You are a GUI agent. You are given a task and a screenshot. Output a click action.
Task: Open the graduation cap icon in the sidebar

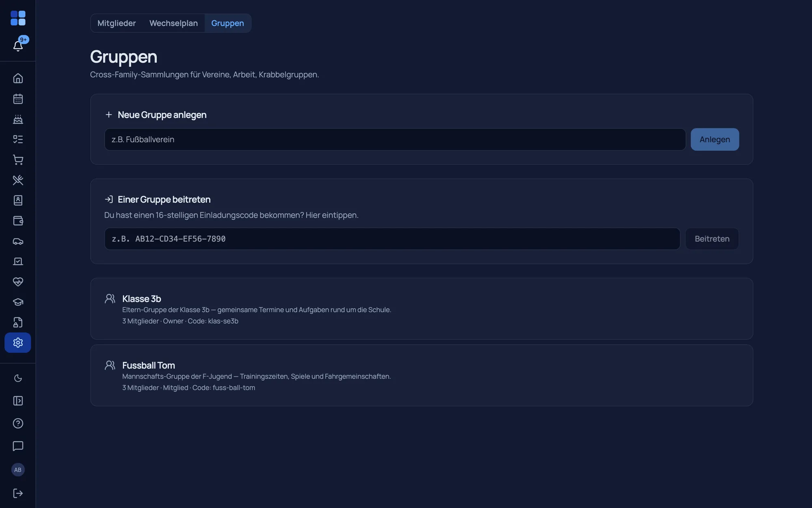pos(18,302)
